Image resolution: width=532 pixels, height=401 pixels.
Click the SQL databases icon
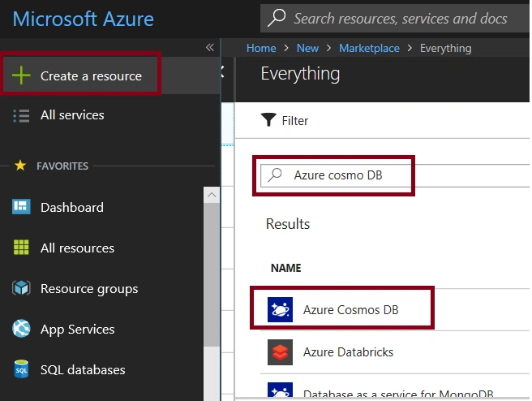click(21, 369)
